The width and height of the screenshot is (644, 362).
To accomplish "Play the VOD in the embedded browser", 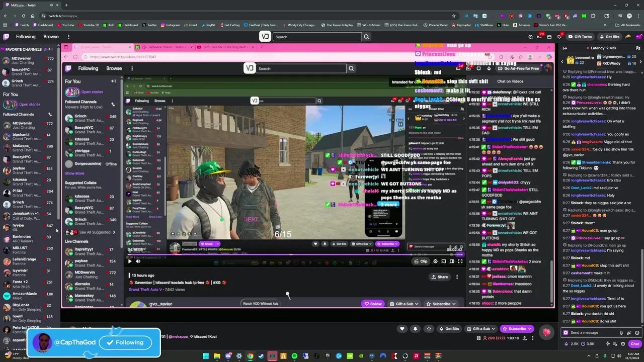I will coord(130,261).
